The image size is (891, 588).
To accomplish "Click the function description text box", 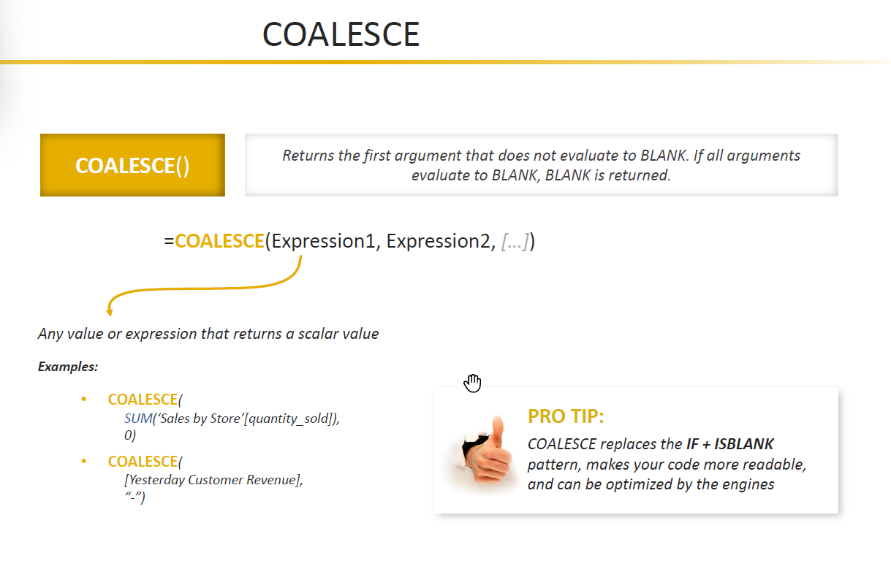I will pyautogui.click(x=541, y=165).
